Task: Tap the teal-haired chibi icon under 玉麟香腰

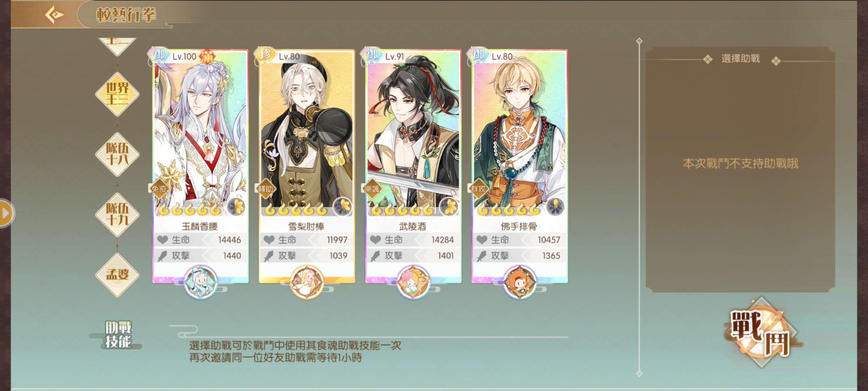Action: (x=200, y=282)
